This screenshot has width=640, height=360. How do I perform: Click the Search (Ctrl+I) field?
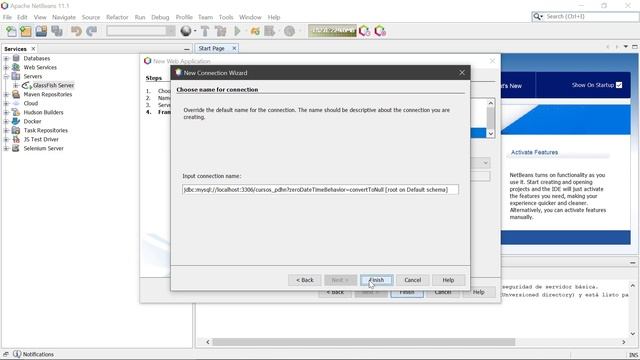tap(591, 16)
